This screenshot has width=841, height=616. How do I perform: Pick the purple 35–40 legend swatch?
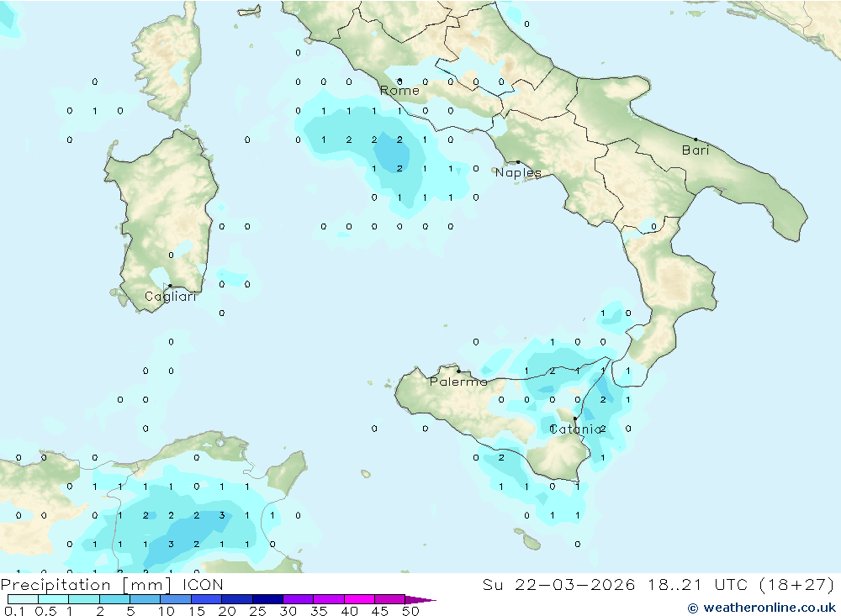(329, 599)
